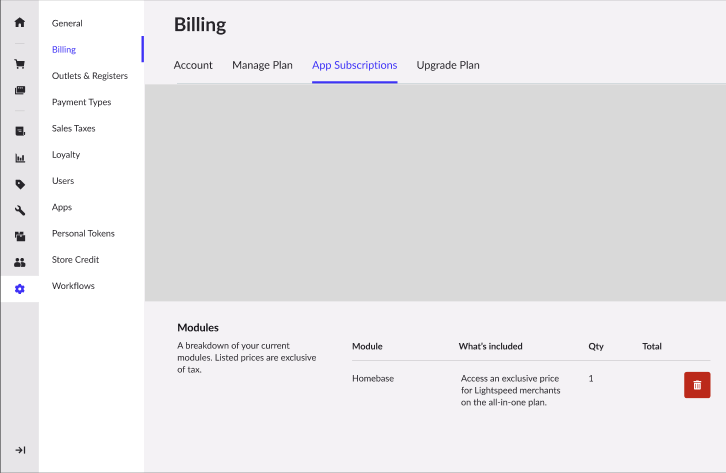Open the Manage Plan tab
The width and height of the screenshot is (726, 473).
[x=262, y=65]
